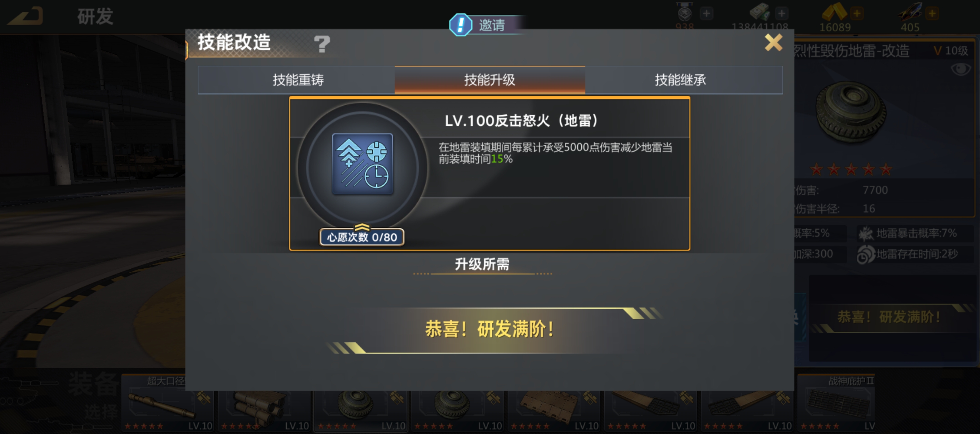Add more missiles resource with plus
The height and width of the screenshot is (434, 980).
[x=932, y=14]
